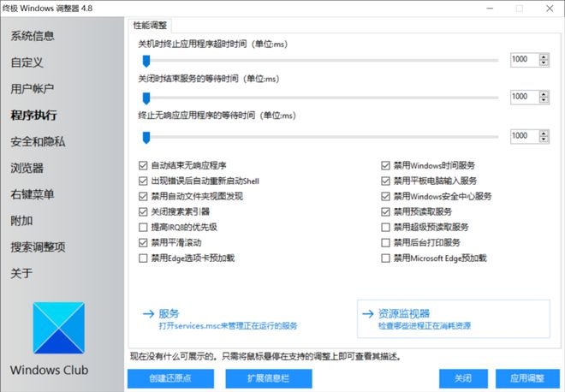The height and width of the screenshot is (392, 565).
Task: Click the 扩展信息栏 button
Action: [269, 378]
